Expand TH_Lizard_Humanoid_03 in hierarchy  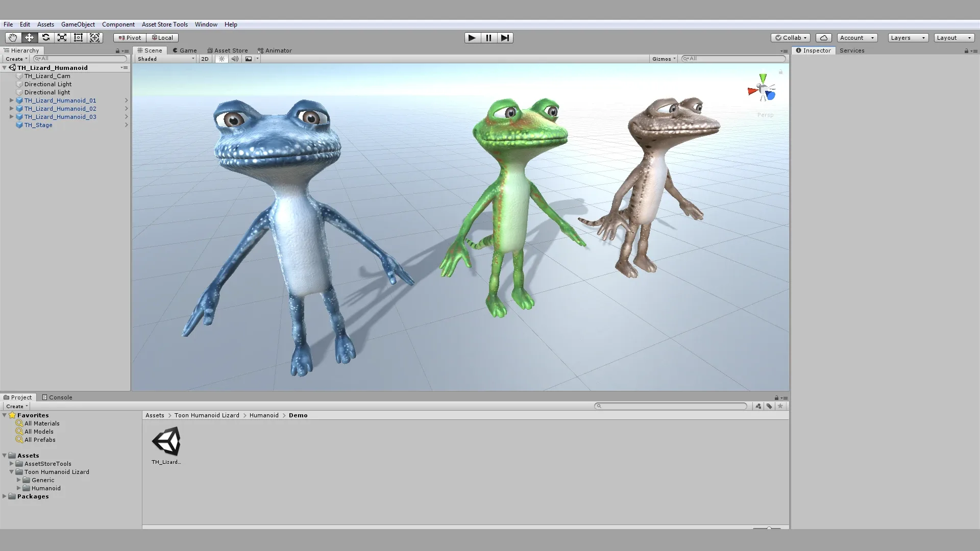pos(12,117)
